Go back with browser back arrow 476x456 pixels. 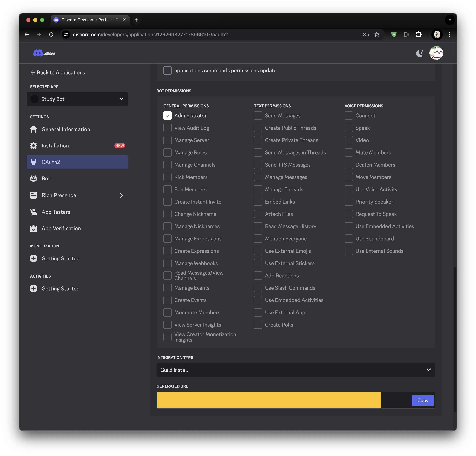point(27,35)
